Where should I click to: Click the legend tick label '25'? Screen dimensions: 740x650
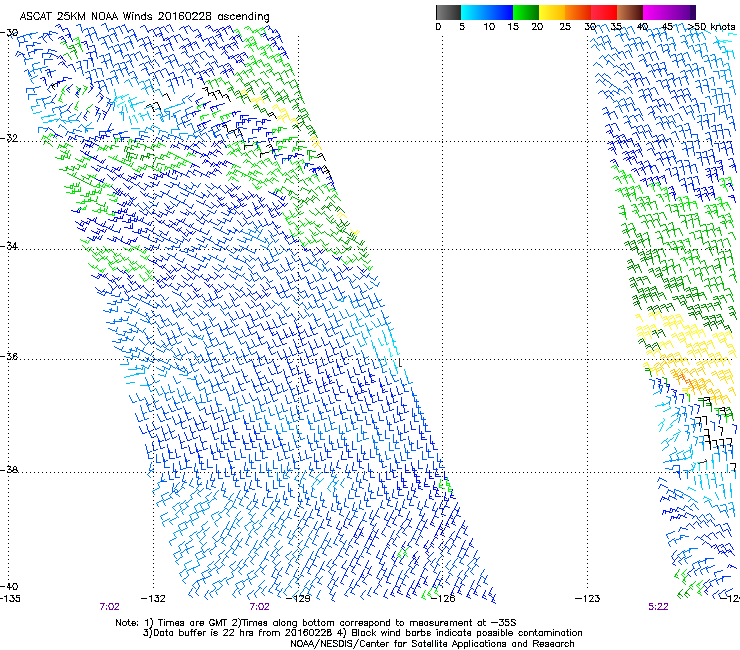pyautogui.click(x=565, y=27)
